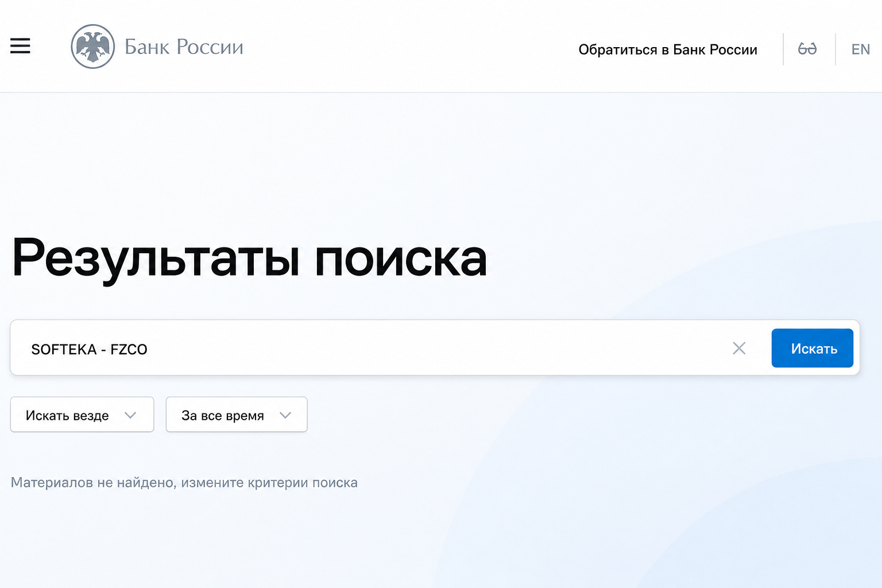The image size is (882, 588).
Task: Switch the site language to EN
Action: point(860,49)
